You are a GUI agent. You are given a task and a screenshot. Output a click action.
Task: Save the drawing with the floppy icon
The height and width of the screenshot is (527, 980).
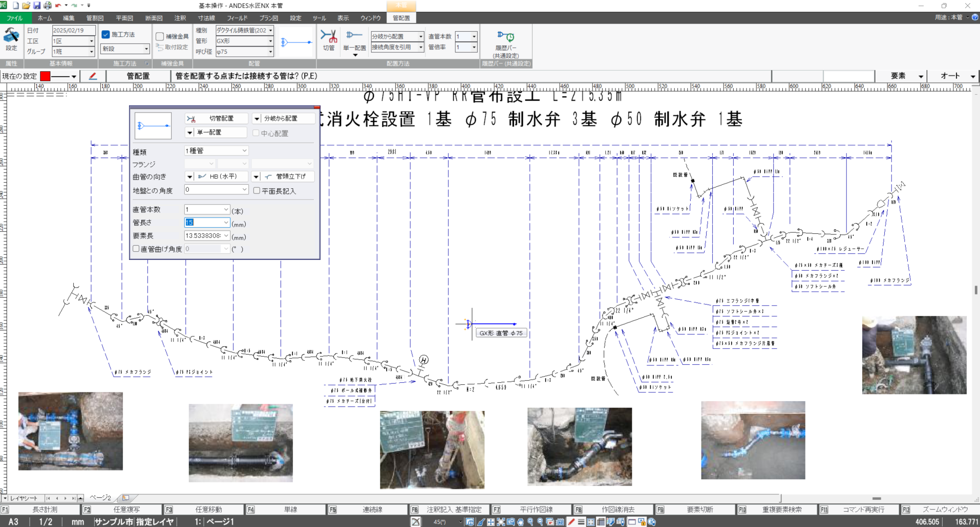(37, 6)
